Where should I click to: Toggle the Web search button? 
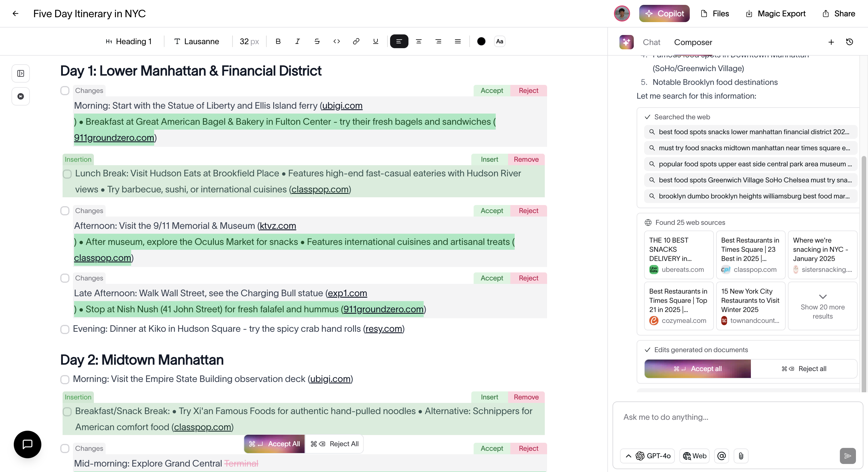click(x=694, y=456)
